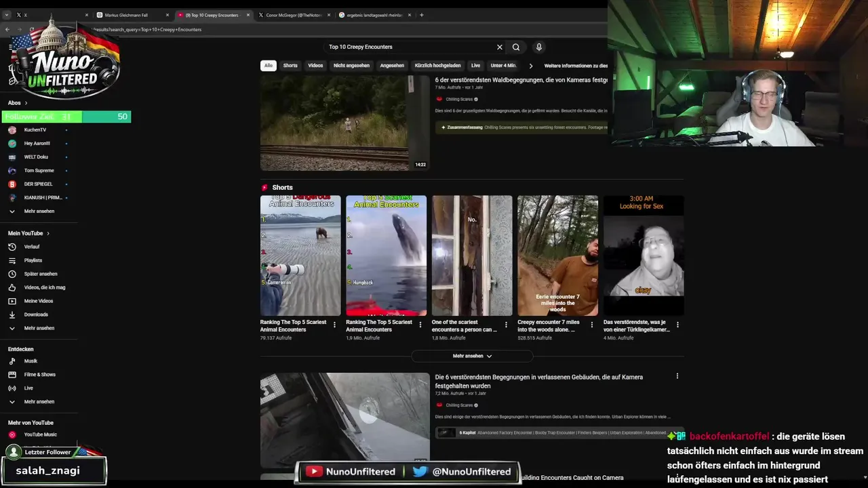This screenshot has width=868, height=488.
Task: Play the humpback whale breaching short
Action: pyautogui.click(x=386, y=256)
